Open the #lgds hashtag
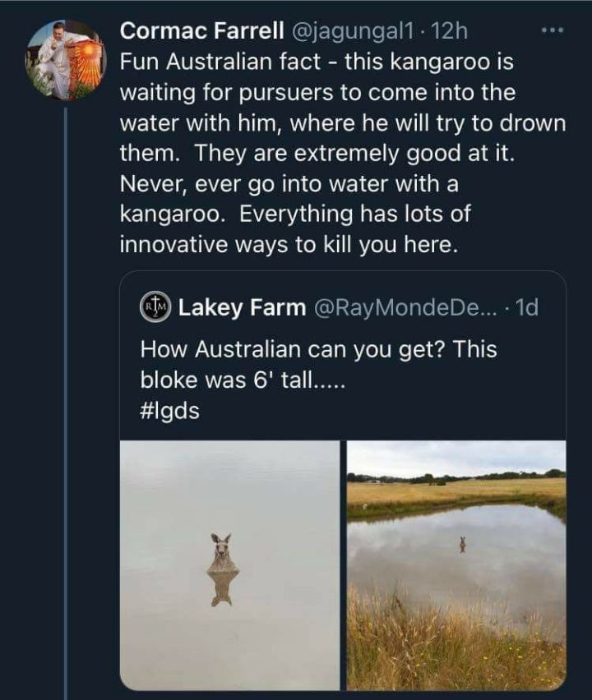Screen dimensions: 592x700 click(x=169, y=412)
